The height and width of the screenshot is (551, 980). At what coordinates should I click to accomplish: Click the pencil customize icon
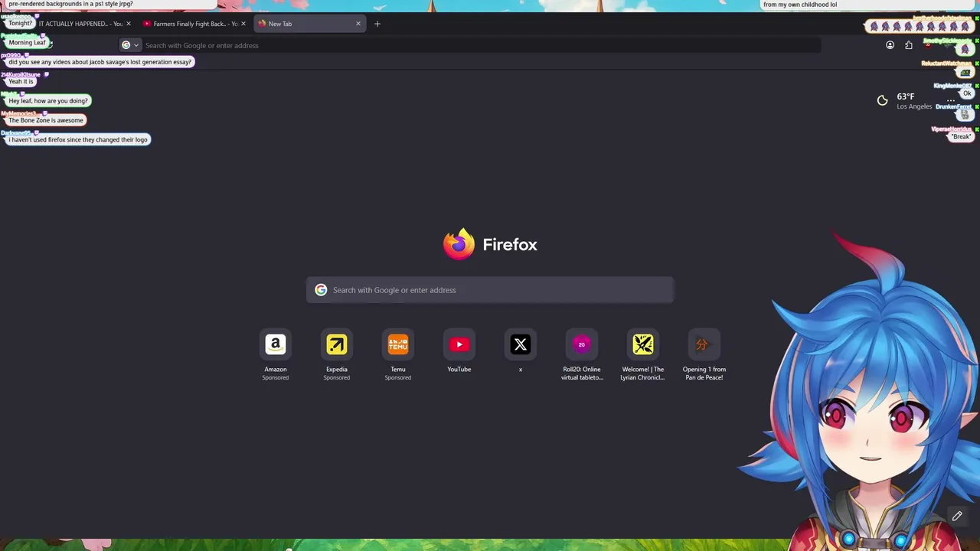point(957,517)
